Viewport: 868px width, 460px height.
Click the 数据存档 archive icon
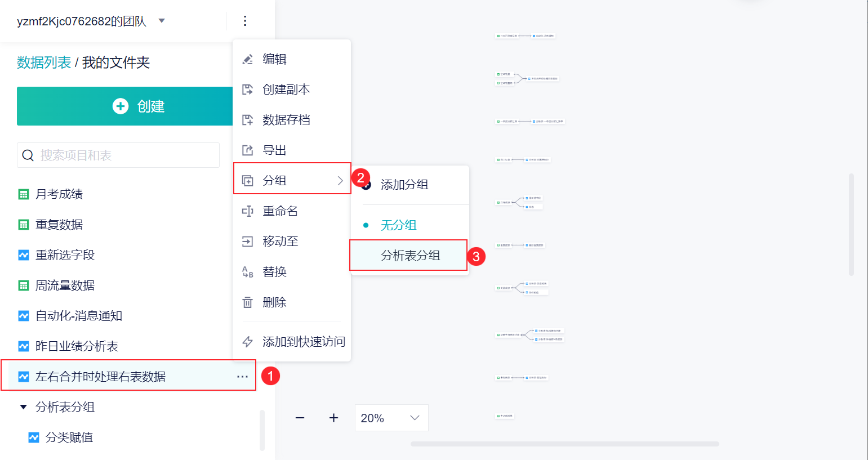tap(247, 120)
